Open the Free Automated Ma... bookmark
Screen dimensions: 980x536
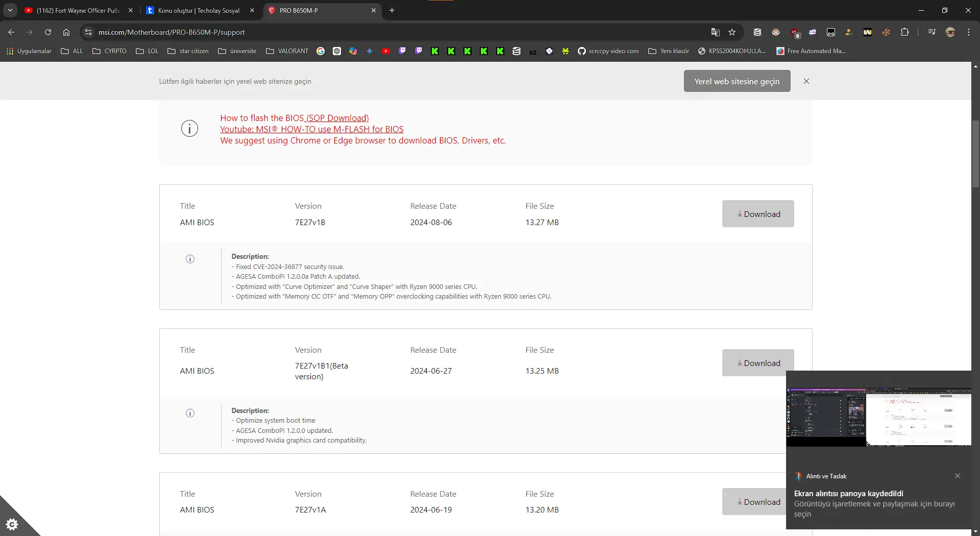click(811, 51)
